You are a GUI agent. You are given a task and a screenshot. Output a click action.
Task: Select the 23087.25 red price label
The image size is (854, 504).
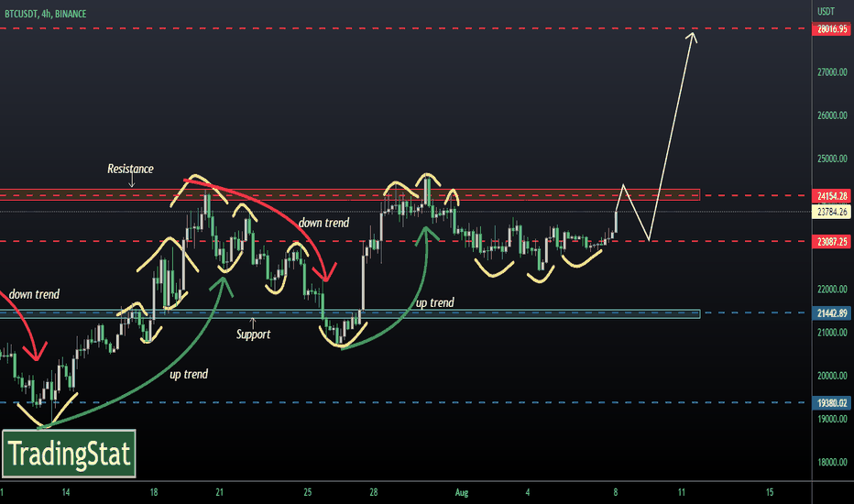pos(832,241)
